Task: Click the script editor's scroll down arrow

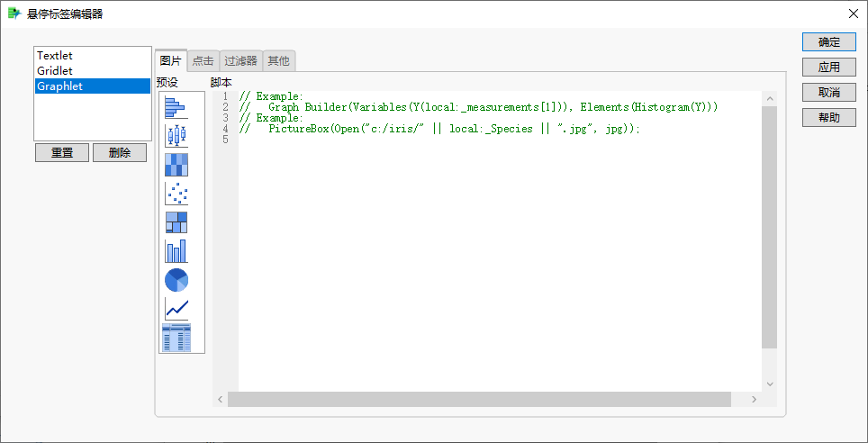Action: point(770,384)
